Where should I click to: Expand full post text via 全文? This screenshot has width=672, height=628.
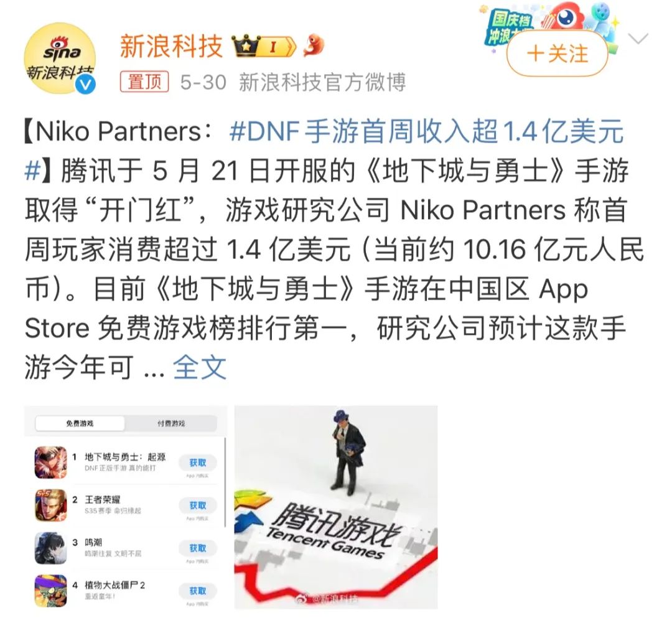pyautogui.click(x=200, y=367)
